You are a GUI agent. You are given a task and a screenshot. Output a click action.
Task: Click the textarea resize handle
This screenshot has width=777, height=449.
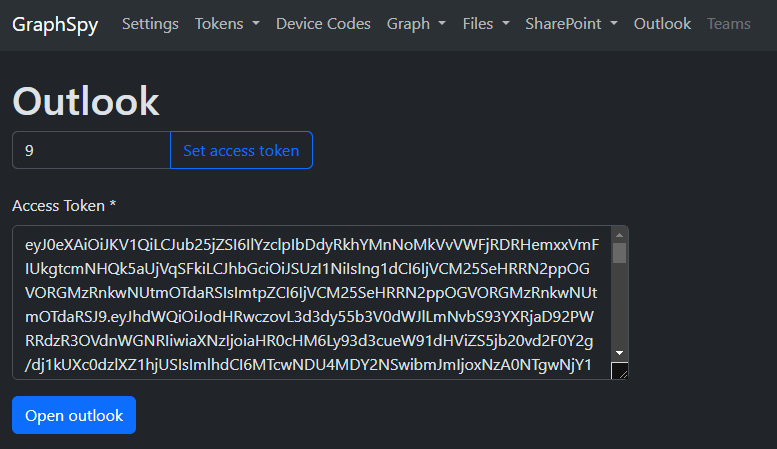coord(619,370)
